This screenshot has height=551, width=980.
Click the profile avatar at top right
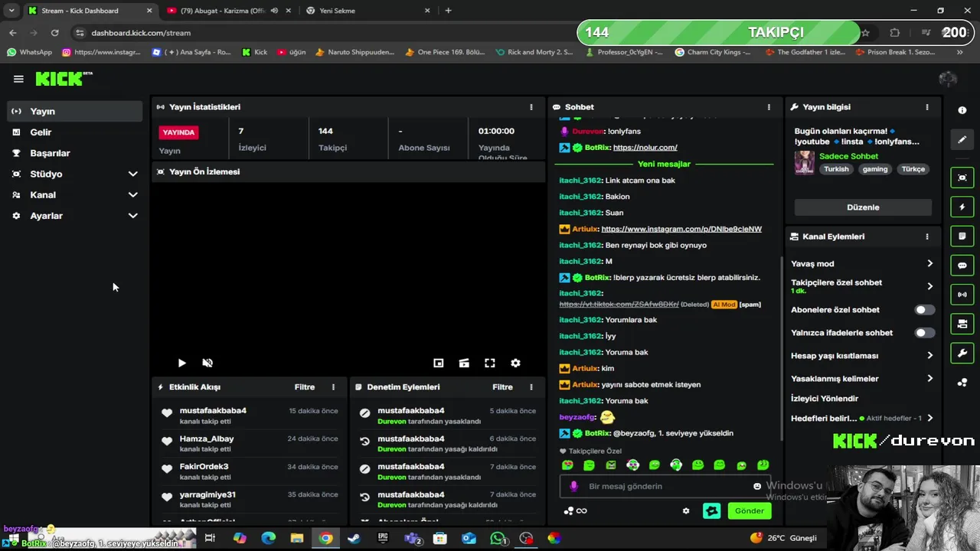point(948,79)
